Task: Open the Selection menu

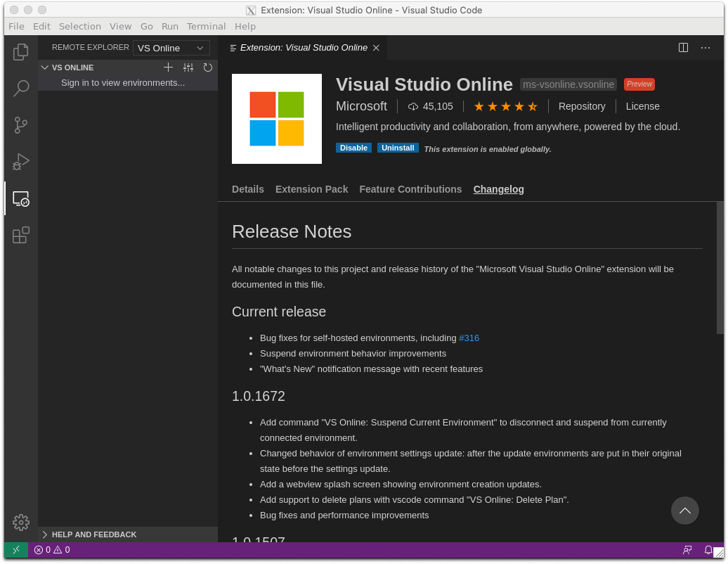Action: coord(80,27)
